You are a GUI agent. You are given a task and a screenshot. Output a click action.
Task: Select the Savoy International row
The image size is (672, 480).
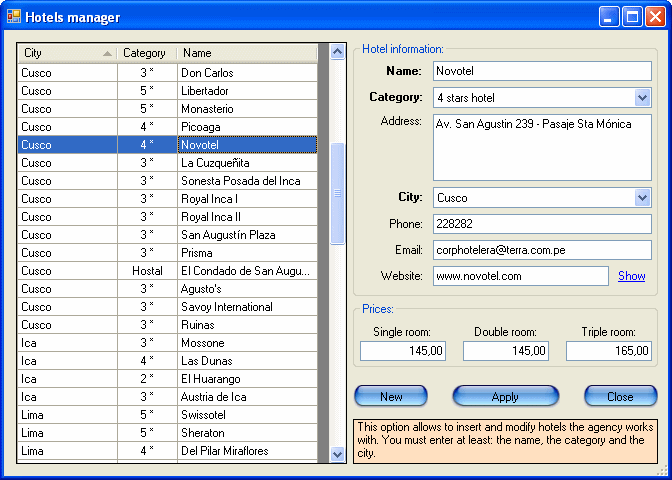point(168,307)
